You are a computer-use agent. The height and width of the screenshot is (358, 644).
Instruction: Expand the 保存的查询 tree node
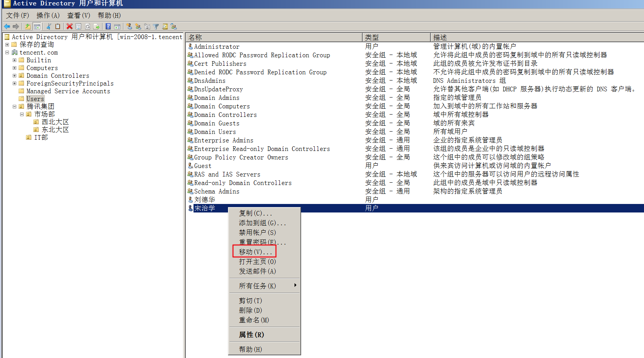pyautogui.click(x=7, y=45)
